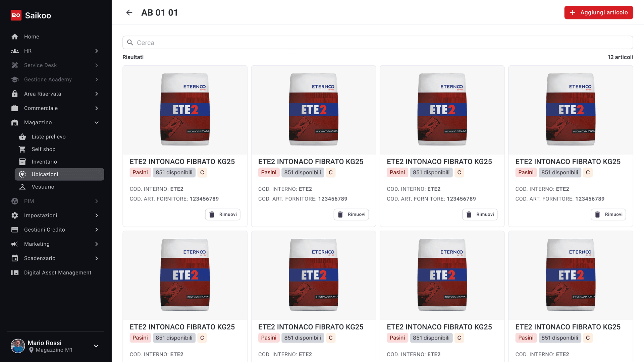Click the back arrow next to AB 01 01

coord(129,13)
